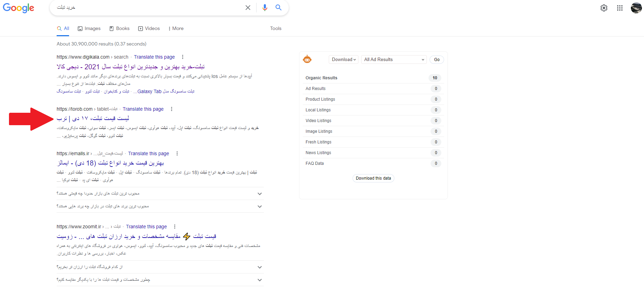
Task: Start voice search with the microphone icon
Action: point(265,8)
